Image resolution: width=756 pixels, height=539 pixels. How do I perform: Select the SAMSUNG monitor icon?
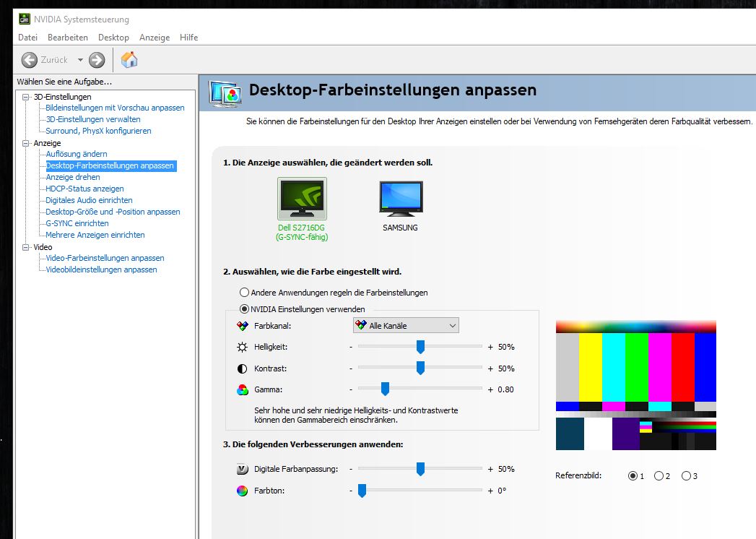point(401,198)
